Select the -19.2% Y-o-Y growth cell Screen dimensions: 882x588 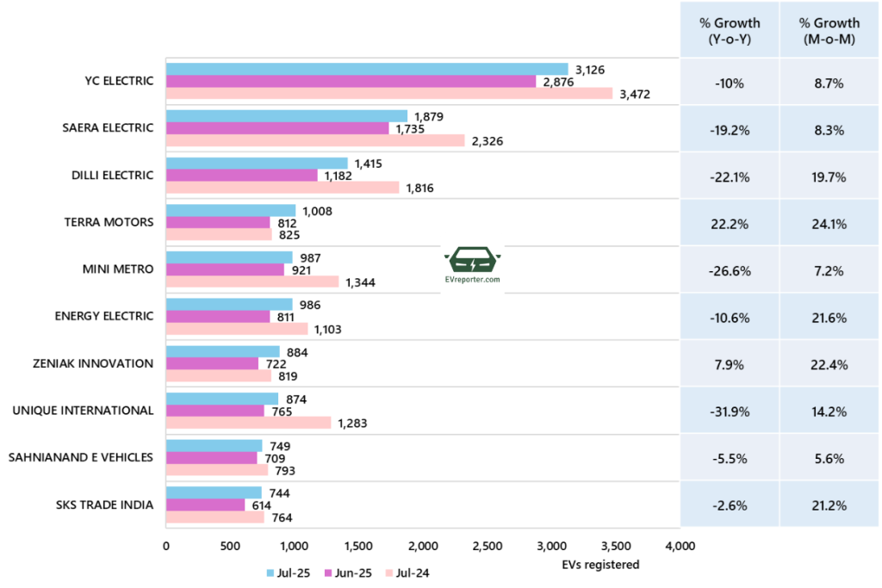pyautogui.click(x=730, y=130)
